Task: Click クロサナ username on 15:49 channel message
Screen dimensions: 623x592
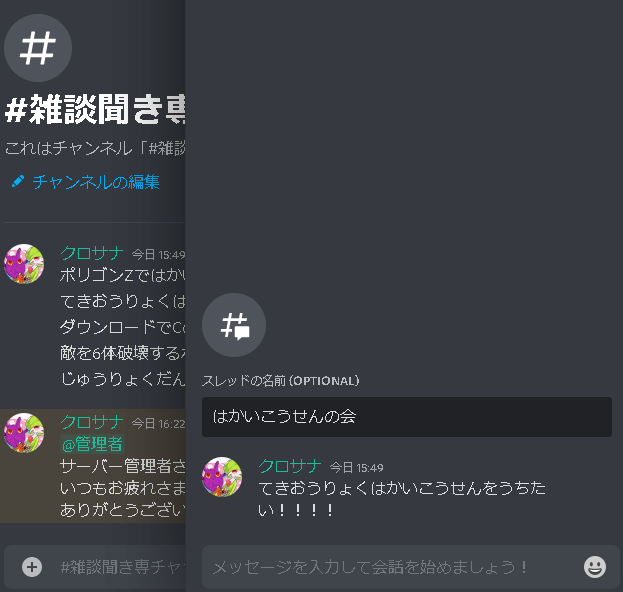Action: pyautogui.click(x=92, y=253)
